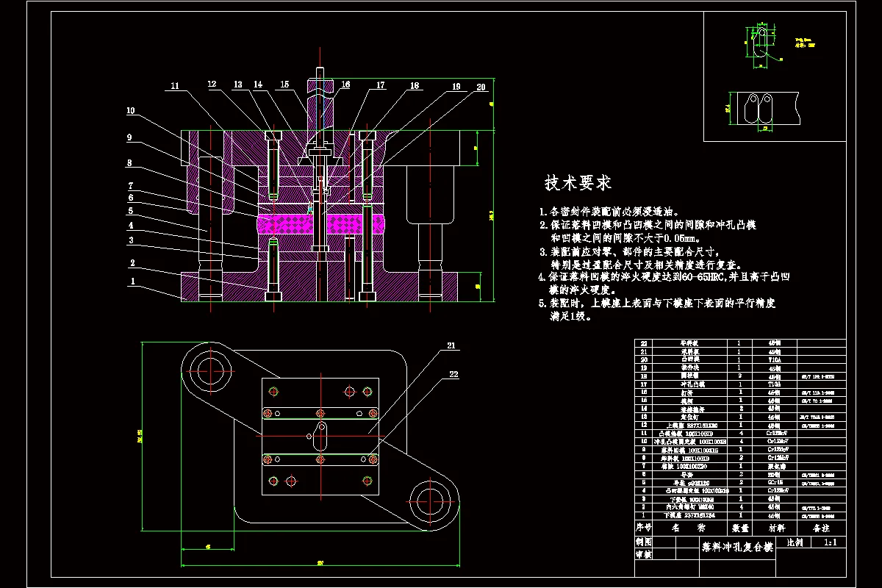
Task: Click balloon number 20 above section view
Action: coord(481,87)
